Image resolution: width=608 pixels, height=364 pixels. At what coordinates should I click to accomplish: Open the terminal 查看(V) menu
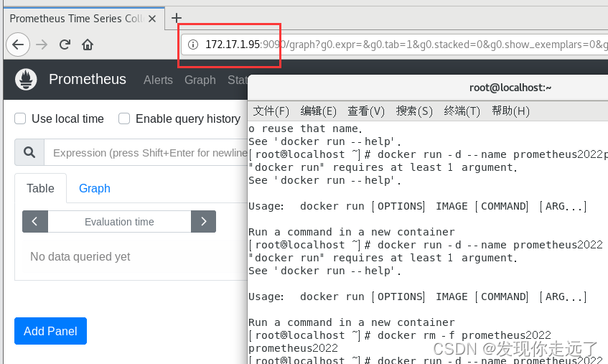click(x=366, y=111)
